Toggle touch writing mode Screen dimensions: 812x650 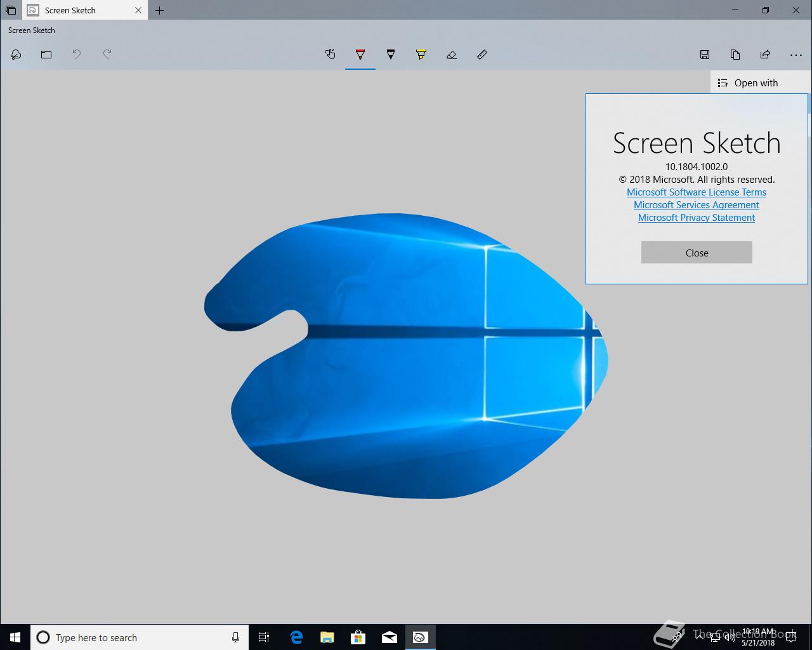(x=330, y=55)
